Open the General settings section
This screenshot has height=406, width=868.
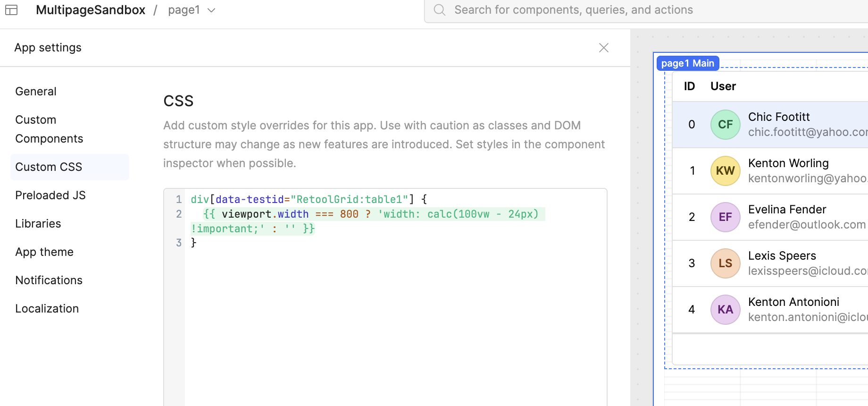tap(36, 92)
